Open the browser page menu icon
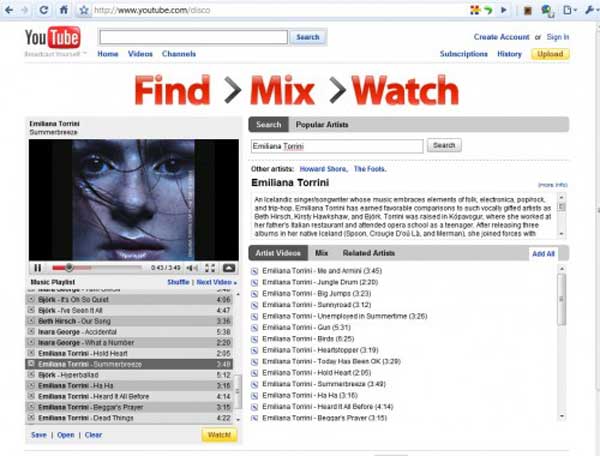Viewport: 600px width, 456px height. 569,10
